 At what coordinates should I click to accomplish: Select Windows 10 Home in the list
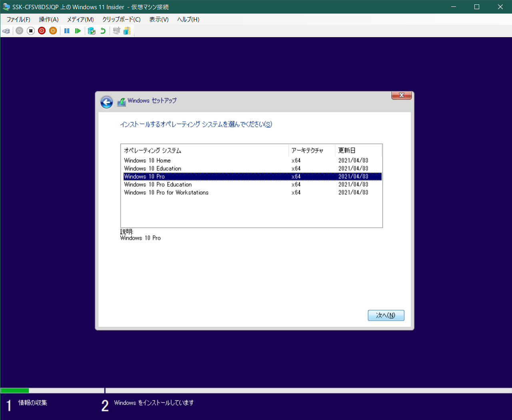[x=252, y=161]
